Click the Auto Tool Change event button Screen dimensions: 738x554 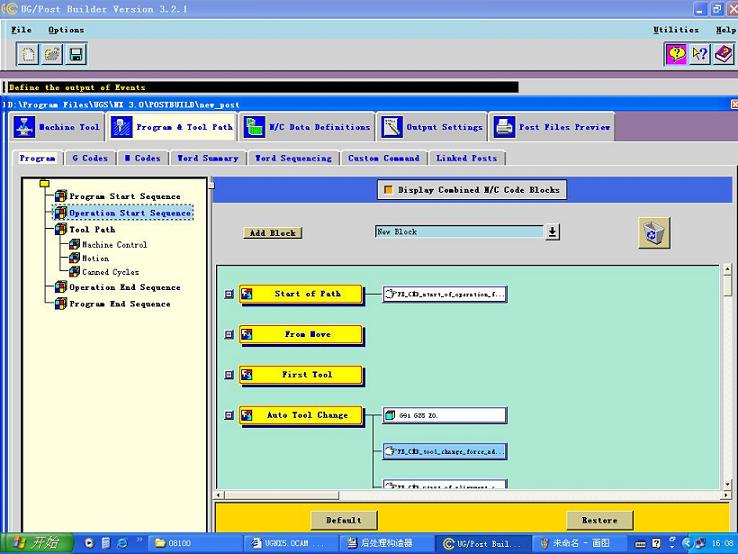[x=301, y=416]
